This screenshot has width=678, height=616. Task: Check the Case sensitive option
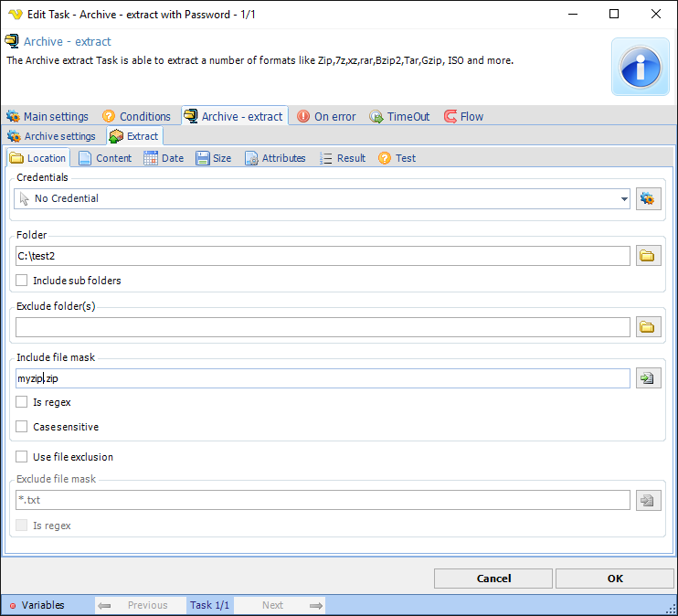[x=22, y=427]
